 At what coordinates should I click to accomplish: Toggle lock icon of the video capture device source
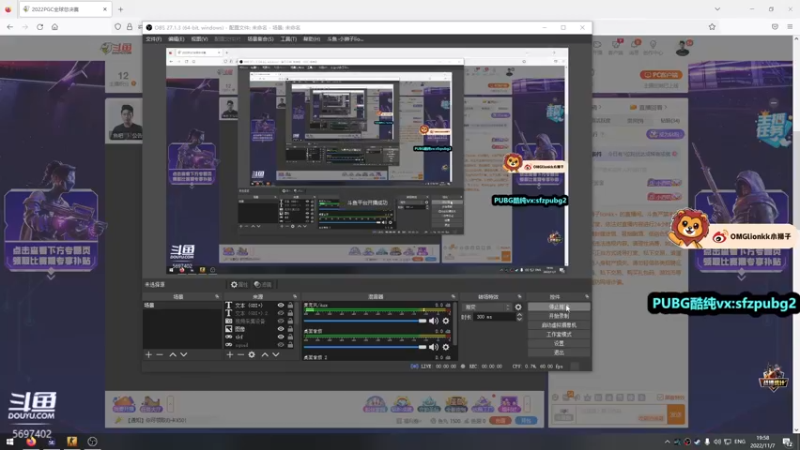click(x=290, y=321)
